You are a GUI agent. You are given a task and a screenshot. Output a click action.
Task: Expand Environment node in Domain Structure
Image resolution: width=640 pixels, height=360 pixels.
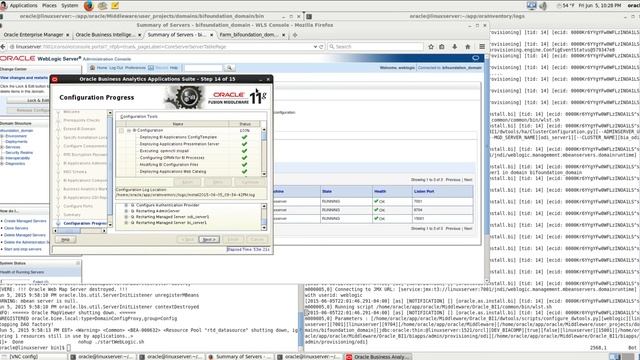(x=2, y=136)
